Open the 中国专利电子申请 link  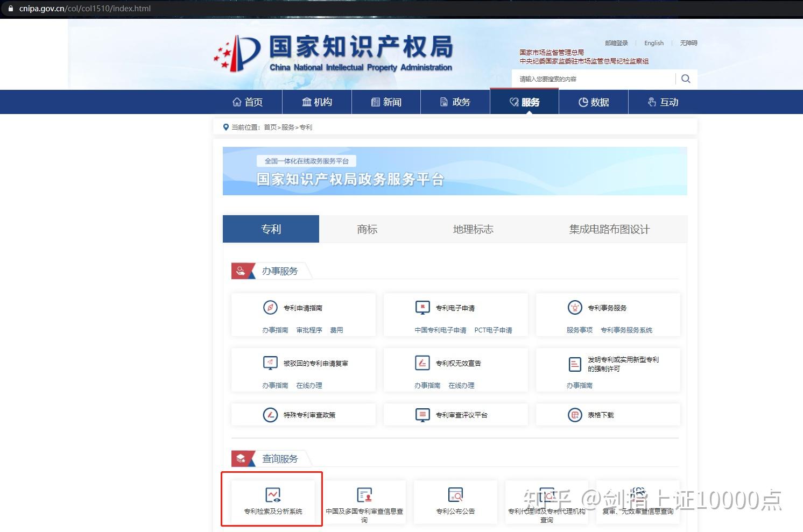click(440, 330)
